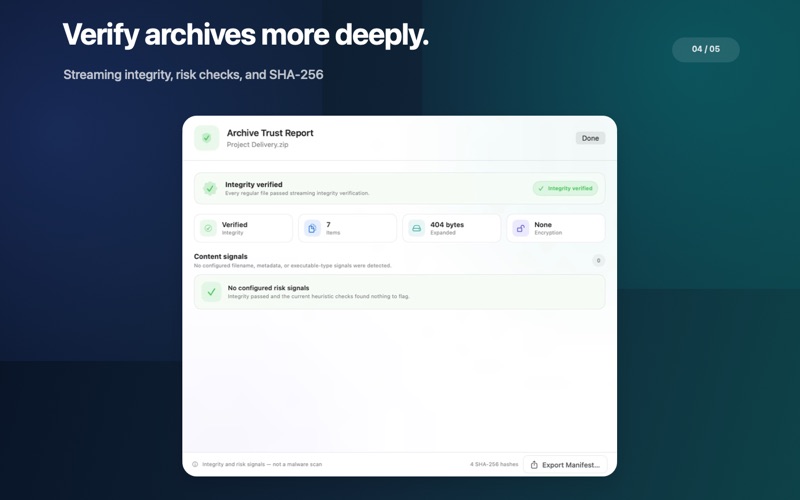Click the 4 SHA-256 hashes text
Screen dimensions: 800x500
tap(494, 464)
